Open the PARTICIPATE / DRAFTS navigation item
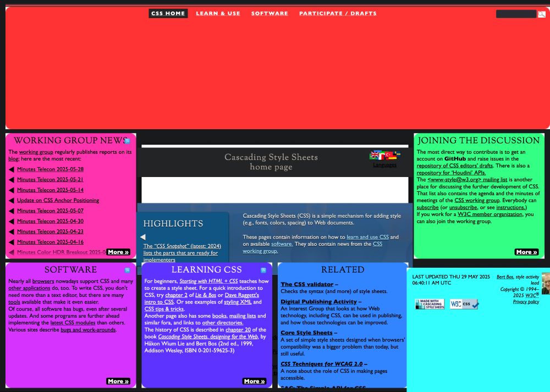This screenshot has width=550, height=392. tap(338, 13)
